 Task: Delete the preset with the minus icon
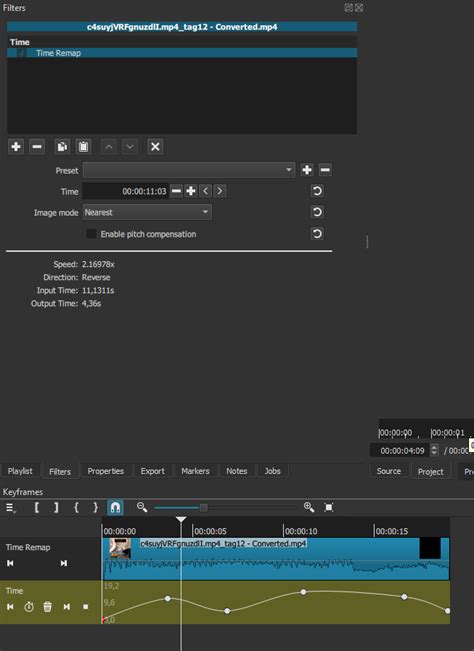coord(325,170)
